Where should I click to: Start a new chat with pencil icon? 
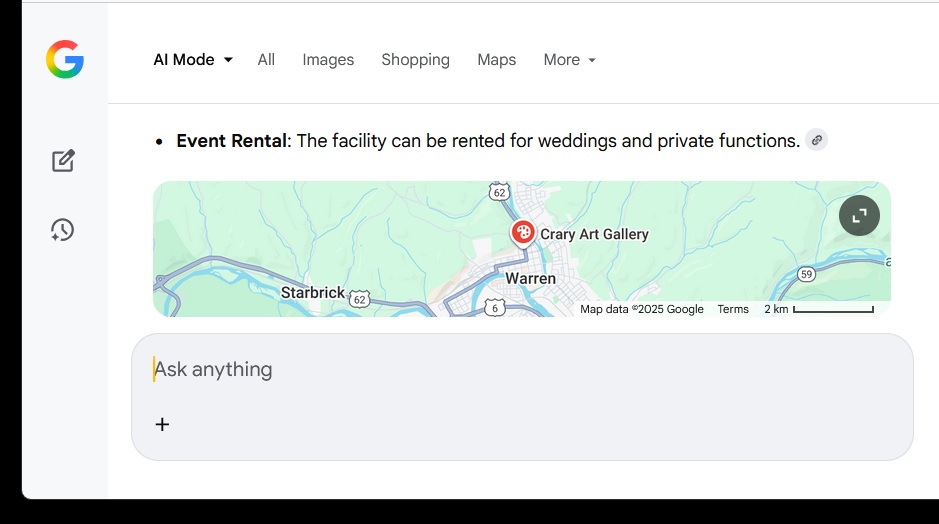(63, 161)
